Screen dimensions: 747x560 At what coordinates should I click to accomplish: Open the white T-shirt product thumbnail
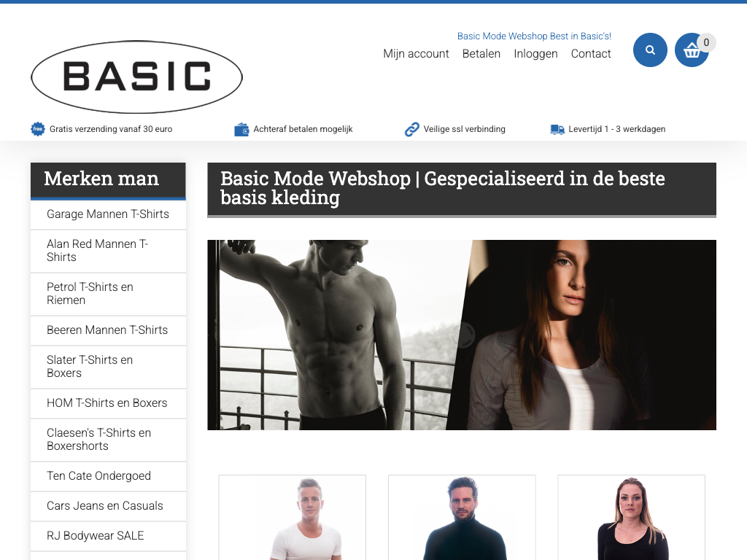(x=292, y=518)
